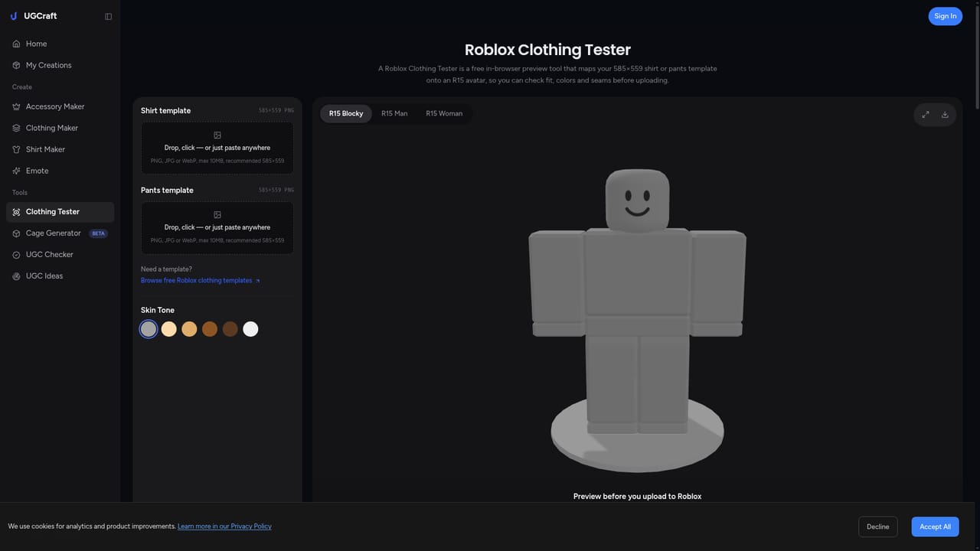Click the image icon in Shirt template dropzone

[217, 135]
